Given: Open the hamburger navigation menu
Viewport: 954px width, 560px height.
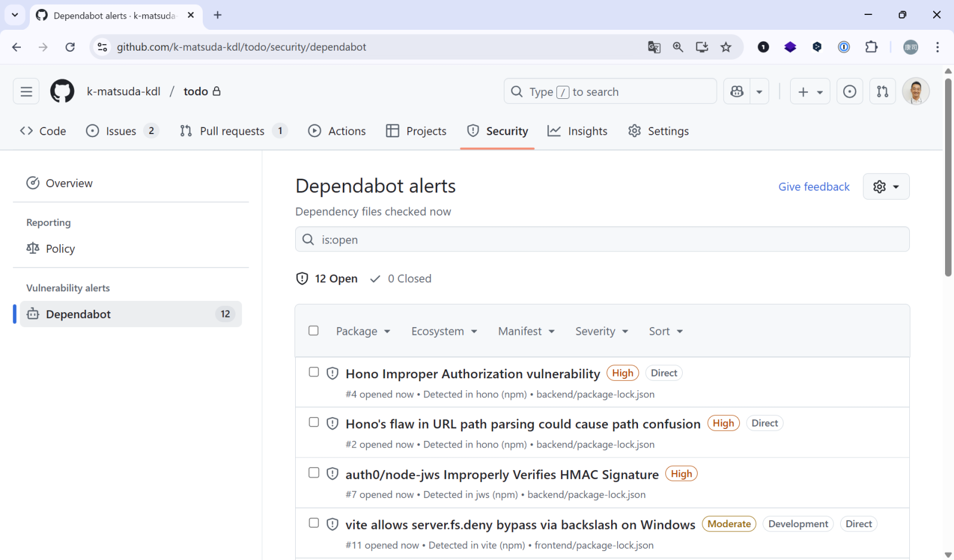Looking at the screenshot, I should click(x=26, y=92).
